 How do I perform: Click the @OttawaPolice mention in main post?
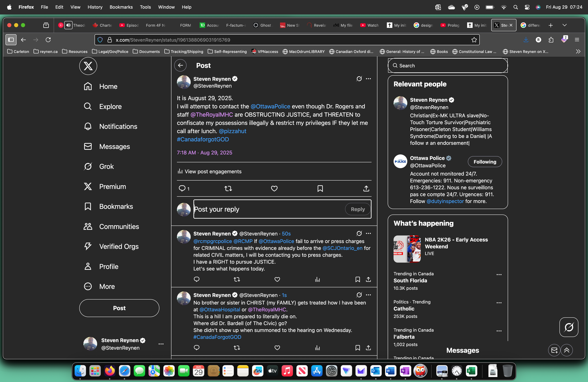pos(270,106)
